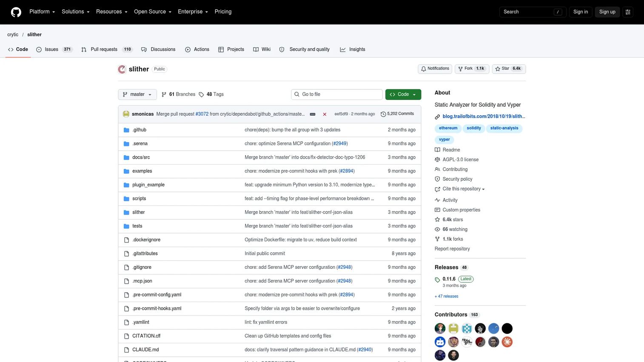Image resolution: width=644 pixels, height=362 pixels.
Task: Click the branches icon beside 61 Branches
Action: (x=164, y=94)
